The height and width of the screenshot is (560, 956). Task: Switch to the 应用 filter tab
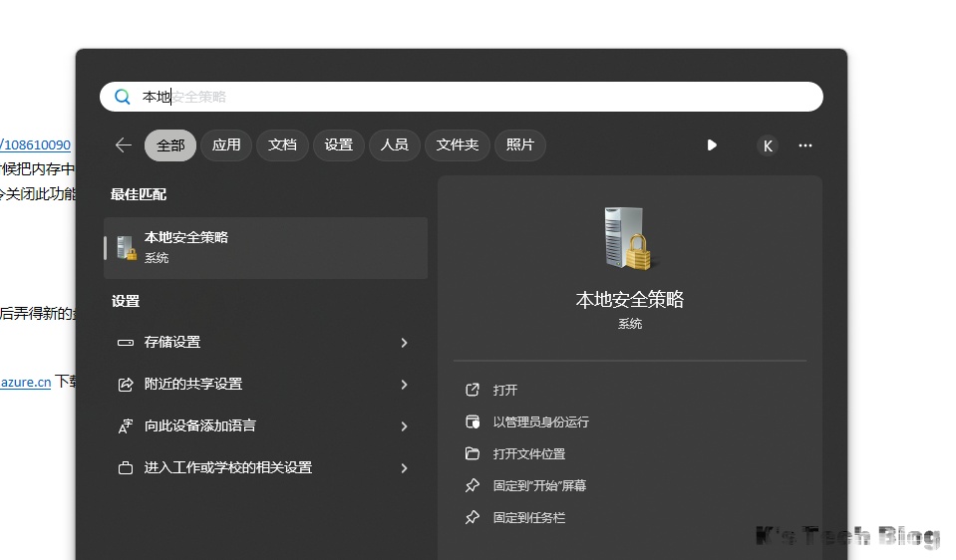coord(226,145)
